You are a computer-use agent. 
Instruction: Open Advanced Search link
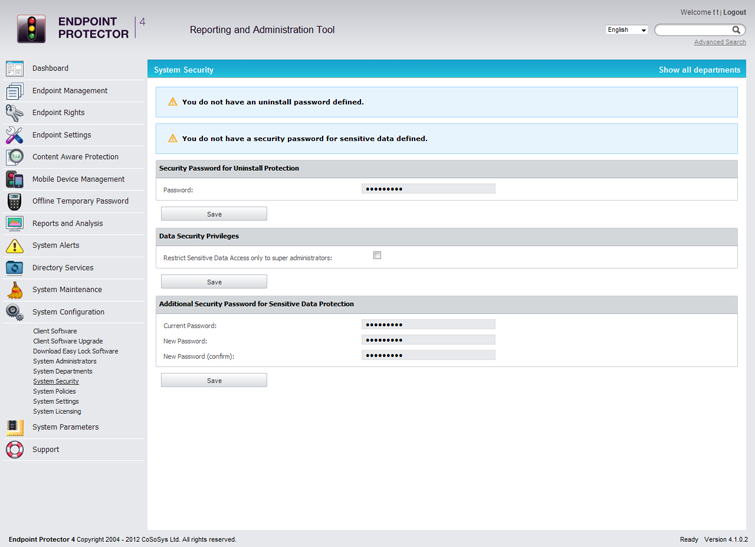pyautogui.click(x=720, y=42)
